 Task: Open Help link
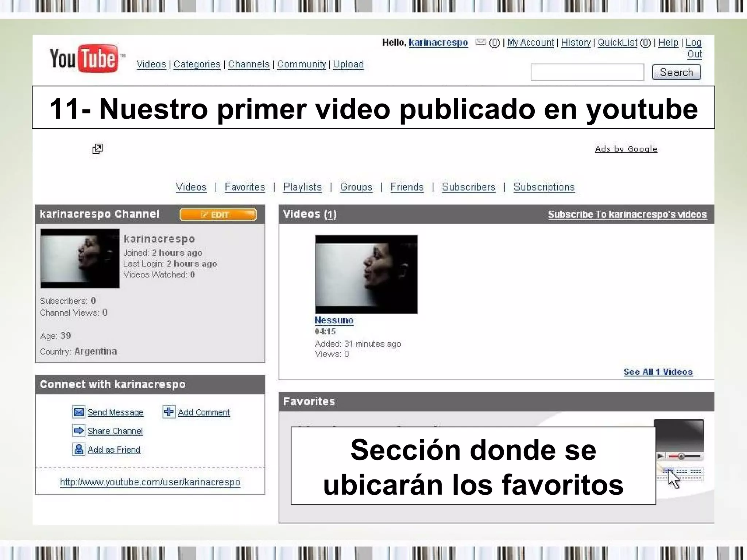pos(668,43)
